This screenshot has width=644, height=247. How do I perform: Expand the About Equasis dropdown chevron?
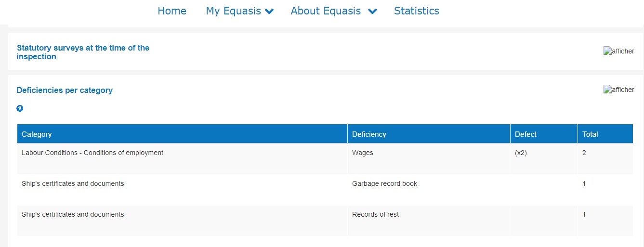pos(372,11)
